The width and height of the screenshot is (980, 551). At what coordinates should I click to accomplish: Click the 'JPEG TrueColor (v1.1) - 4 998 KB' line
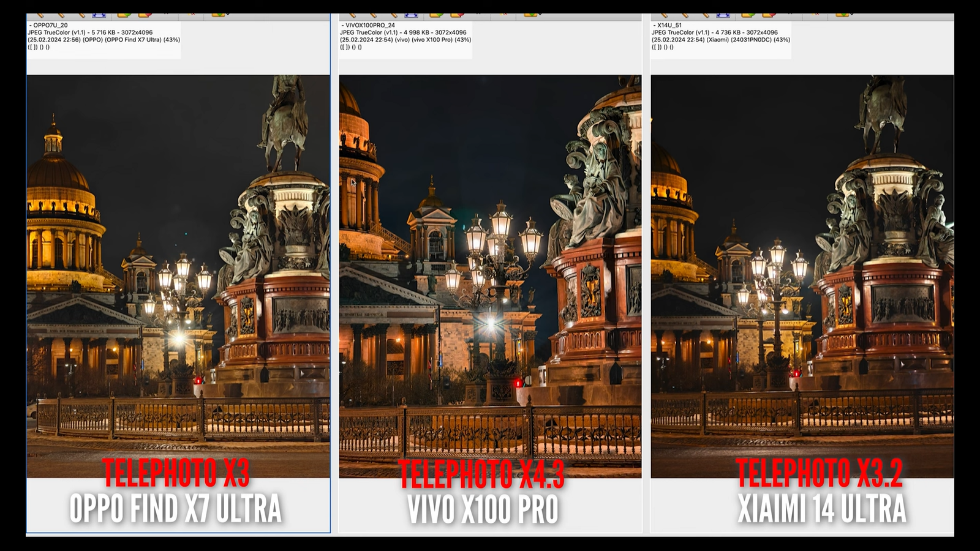pyautogui.click(x=403, y=32)
